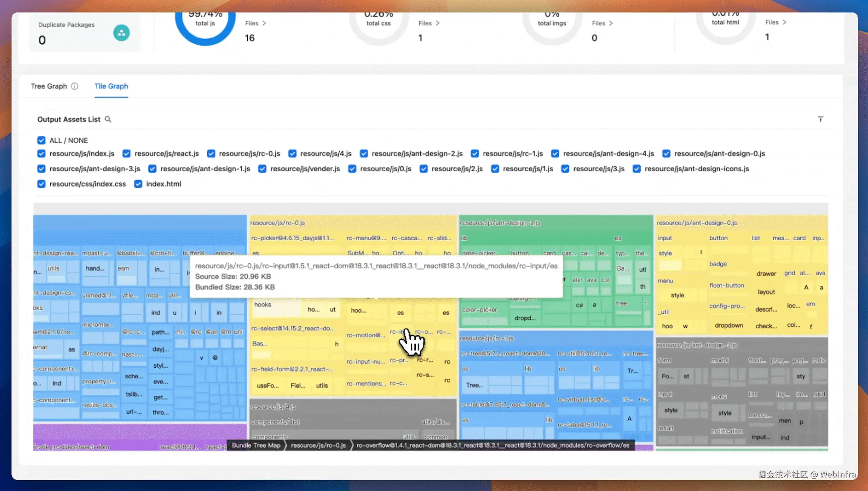Open Files chevron under total imgs
The width and height of the screenshot is (868, 491).
(611, 23)
